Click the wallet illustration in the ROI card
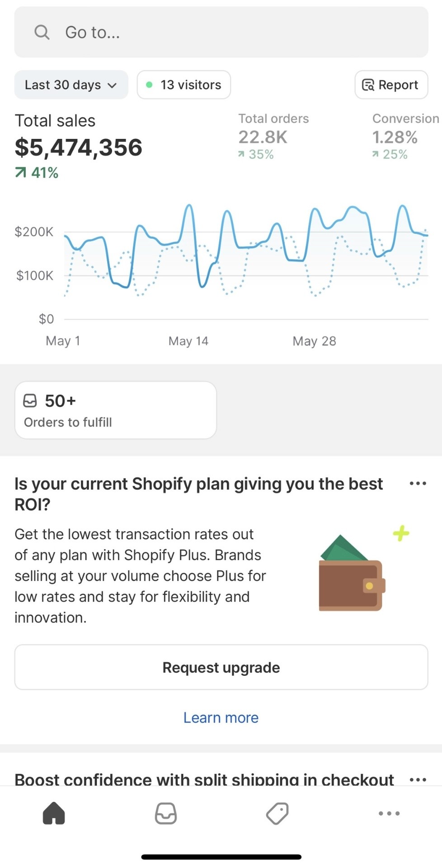The height and width of the screenshot is (868, 442). point(352,573)
